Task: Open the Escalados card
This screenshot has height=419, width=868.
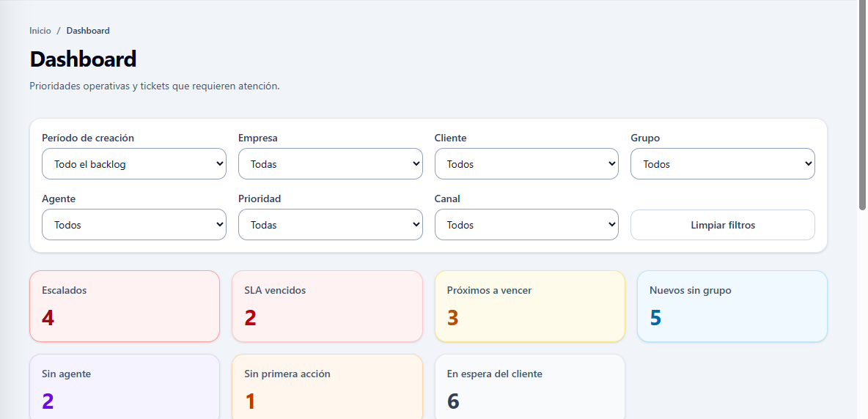Action: coord(125,306)
